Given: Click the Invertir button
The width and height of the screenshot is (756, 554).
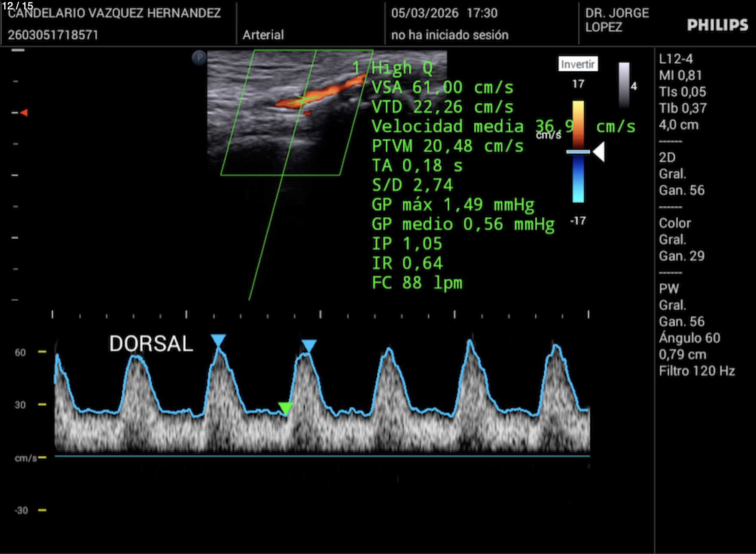Looking at the screenshot, I should coord(578,64).
